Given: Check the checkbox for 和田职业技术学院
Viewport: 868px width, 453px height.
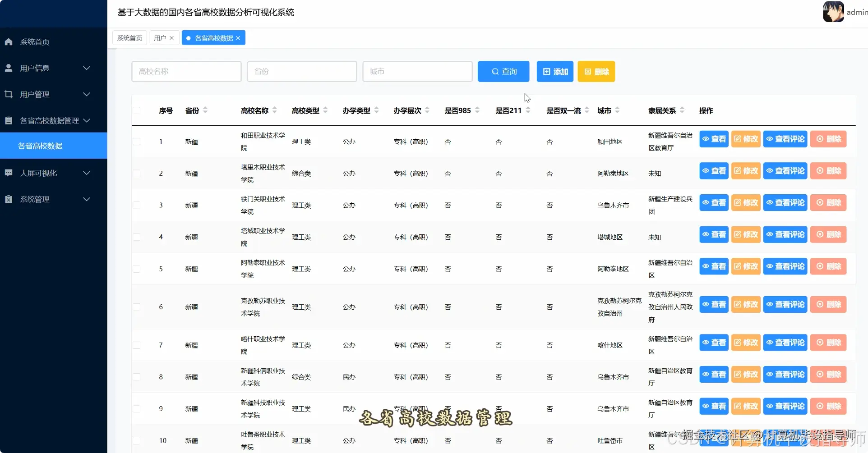Looking at the screenshot, I should 137,141.
